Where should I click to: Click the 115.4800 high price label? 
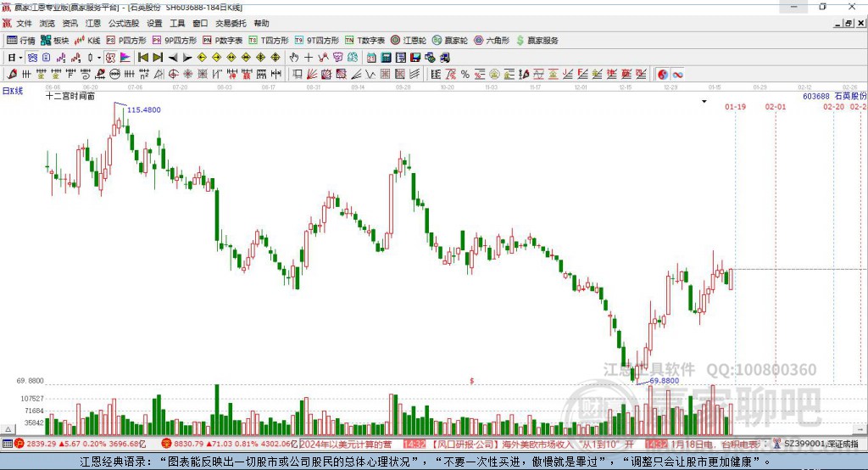click(144, 109)
